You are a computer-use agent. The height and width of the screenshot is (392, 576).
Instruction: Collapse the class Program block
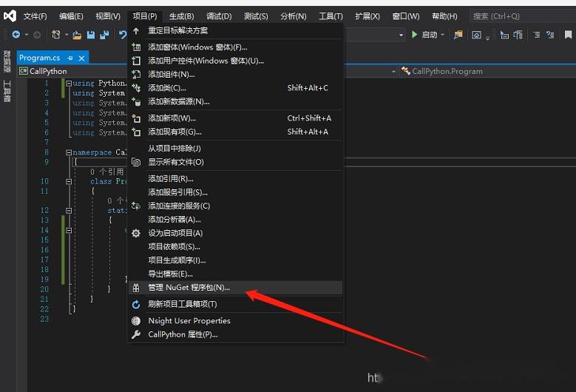69,181
